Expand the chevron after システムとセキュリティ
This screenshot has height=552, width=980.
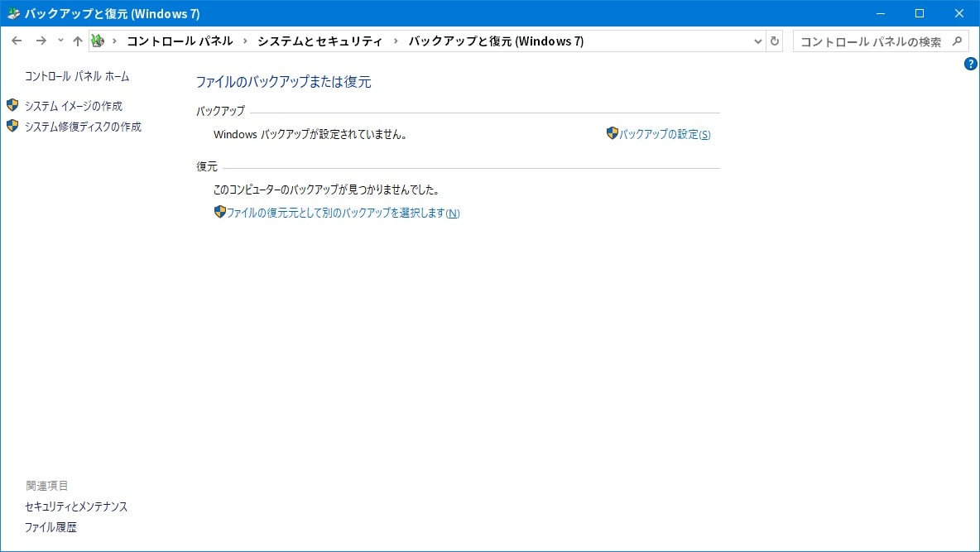tap(396, 41)
